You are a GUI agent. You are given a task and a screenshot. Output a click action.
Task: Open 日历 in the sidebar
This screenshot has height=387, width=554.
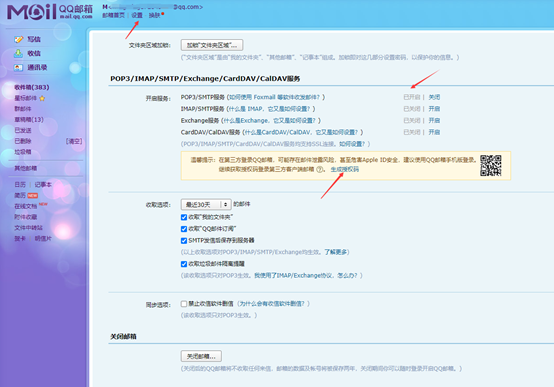click(x=20, y=184)
